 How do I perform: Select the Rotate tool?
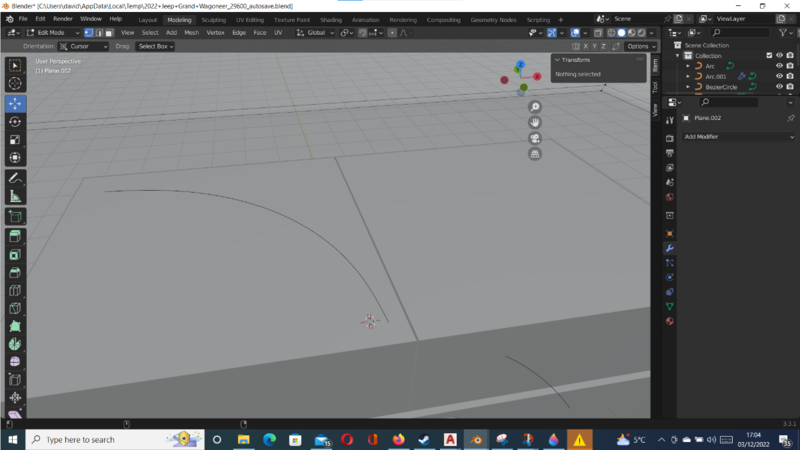tap(15, 122)
